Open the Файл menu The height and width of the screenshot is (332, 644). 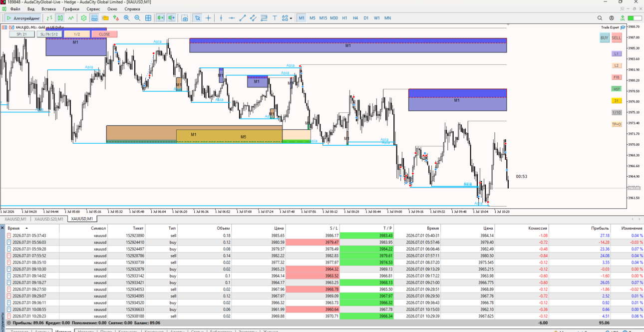pos(15,9)
